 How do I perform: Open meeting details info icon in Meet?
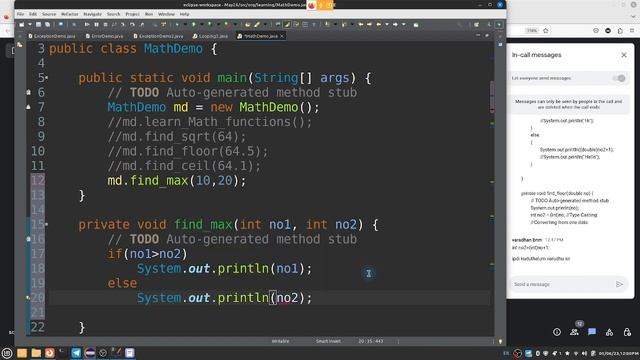(x=557, y=332)
